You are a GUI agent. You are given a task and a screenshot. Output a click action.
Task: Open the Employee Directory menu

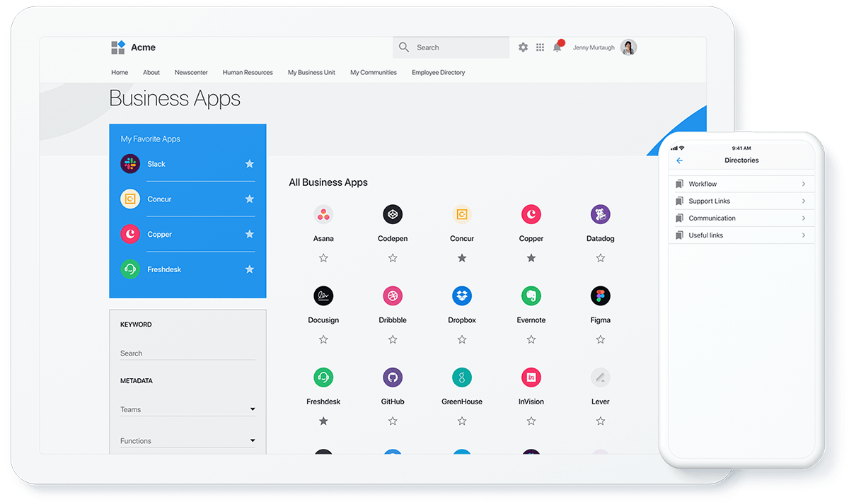coord(439,72)
